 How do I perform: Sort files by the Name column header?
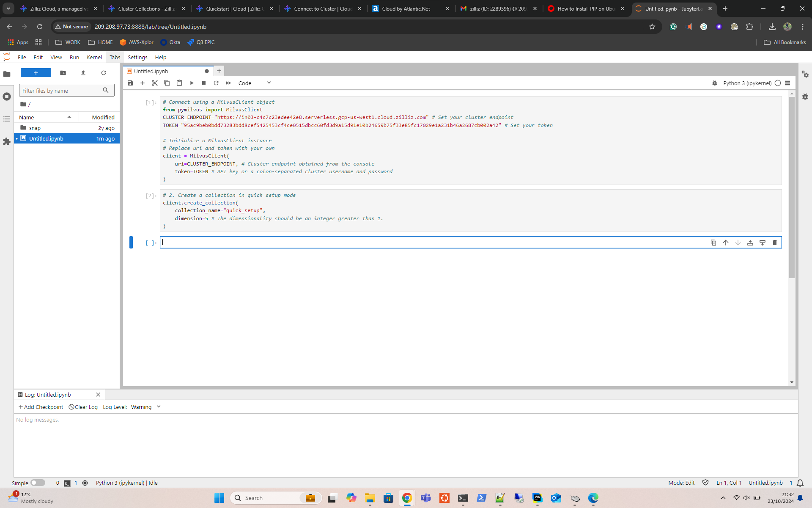click(27, 117)
